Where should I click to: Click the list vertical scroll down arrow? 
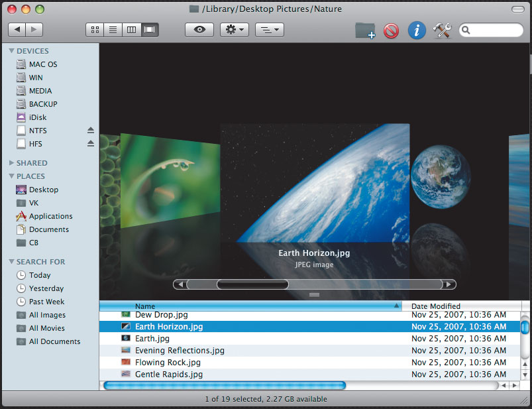point(525,375)
